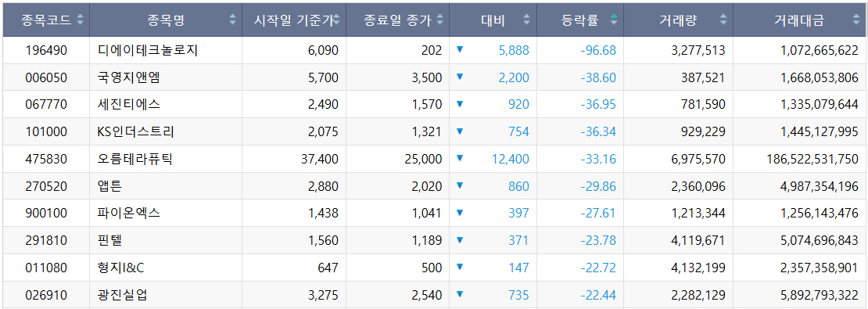Click trading volume 6,975,570

click(698, 160)
